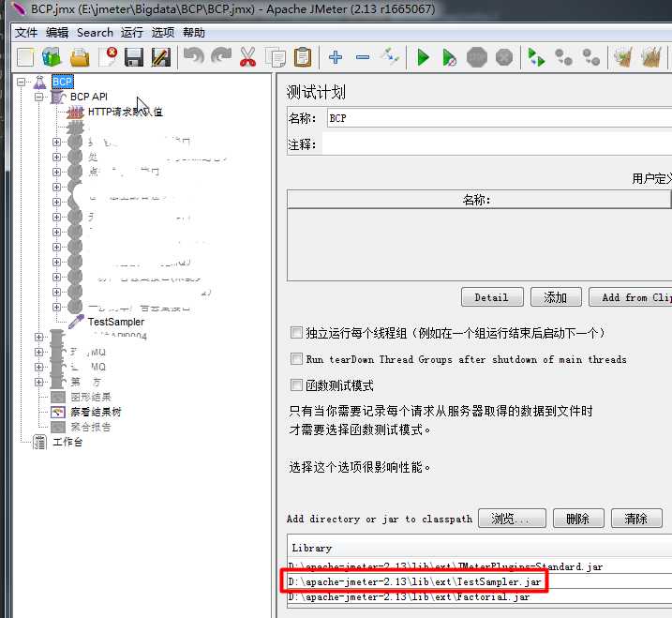
Task: Toggle Run tearDown Thread Groups checkbox
Action: [296, 358]
